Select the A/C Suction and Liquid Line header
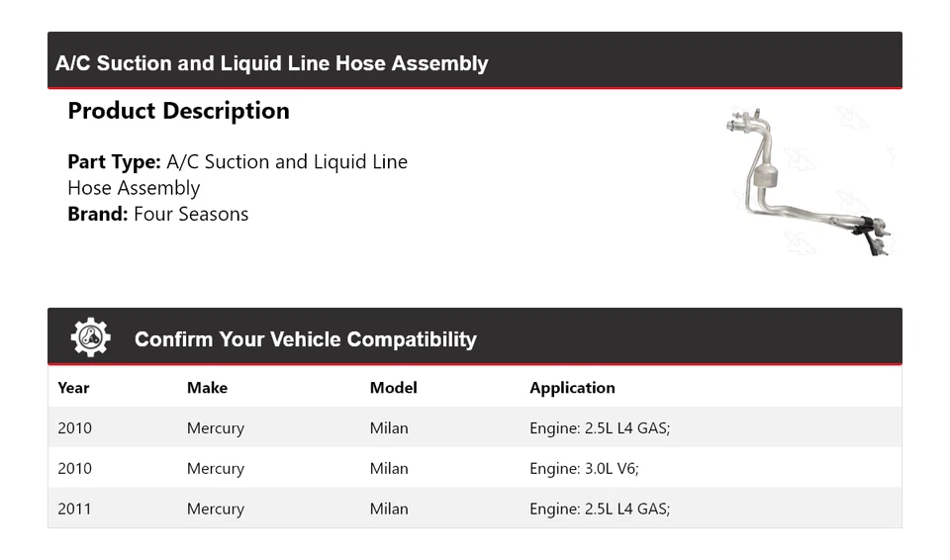Image resolution: width=950 pixels, height=560 pixels. pyautogui.click(x=272, y=63)
